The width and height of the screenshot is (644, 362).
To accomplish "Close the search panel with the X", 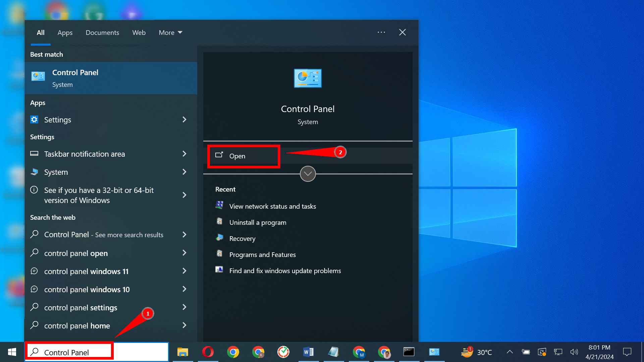I will (402, 32).
